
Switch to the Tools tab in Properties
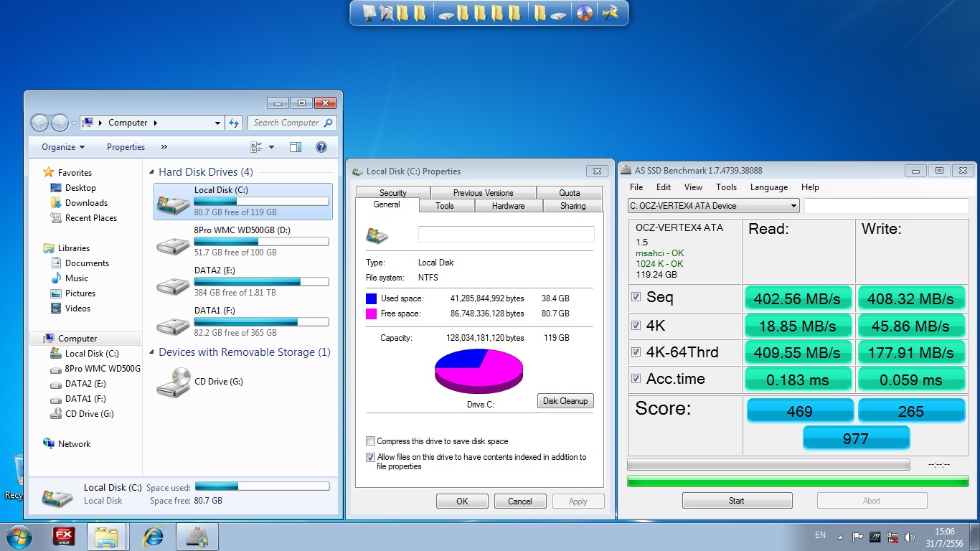pyautogui.click(x=445, y=206)
